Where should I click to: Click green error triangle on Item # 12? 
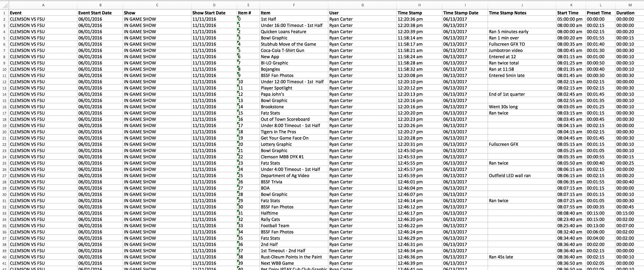[238, 92]
